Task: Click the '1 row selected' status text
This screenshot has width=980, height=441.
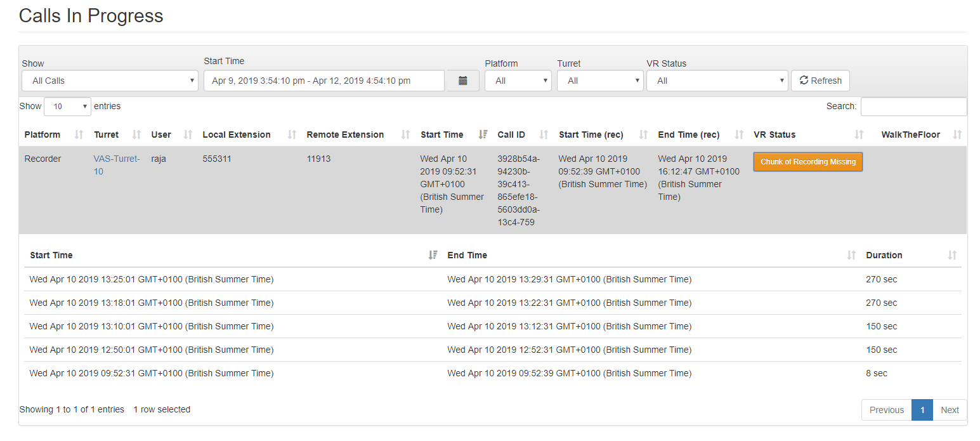Action: click(x=162, y=409)
